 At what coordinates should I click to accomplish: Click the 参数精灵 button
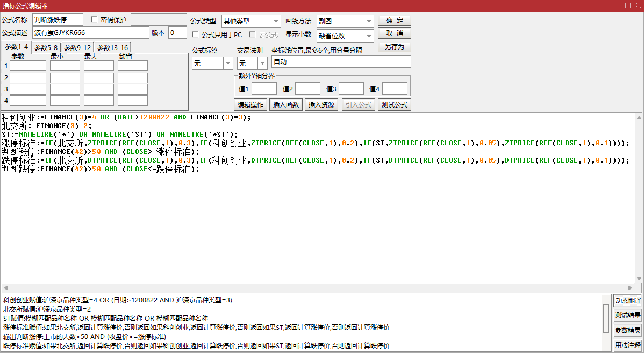pyautogui.click(x=627, y=330)
